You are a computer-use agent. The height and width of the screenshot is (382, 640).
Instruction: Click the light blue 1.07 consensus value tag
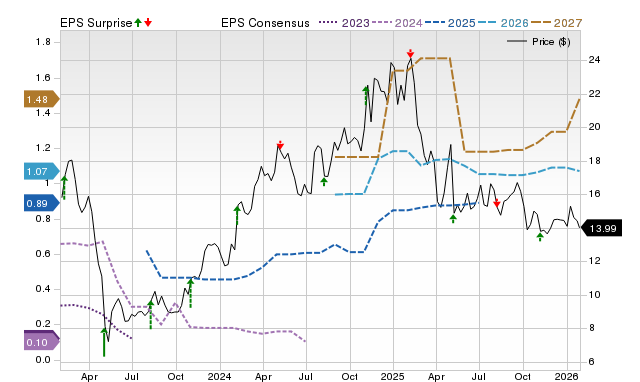click(x=42, y=171)
